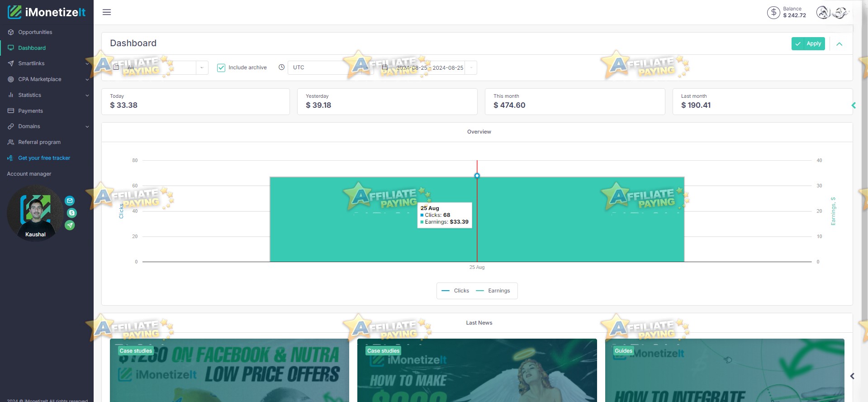The image size is (868, 402).
Task: Click the Last month $ 190.41 card
Action: pos(763,101)
